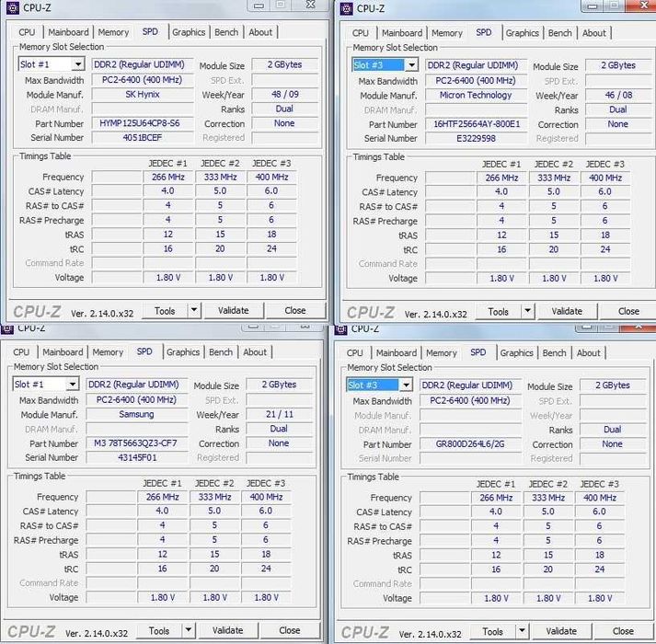Open the Slot #1 dropdown in the SK Hynix window
This screenshot has width=656, height=644.
click(78, 64)
